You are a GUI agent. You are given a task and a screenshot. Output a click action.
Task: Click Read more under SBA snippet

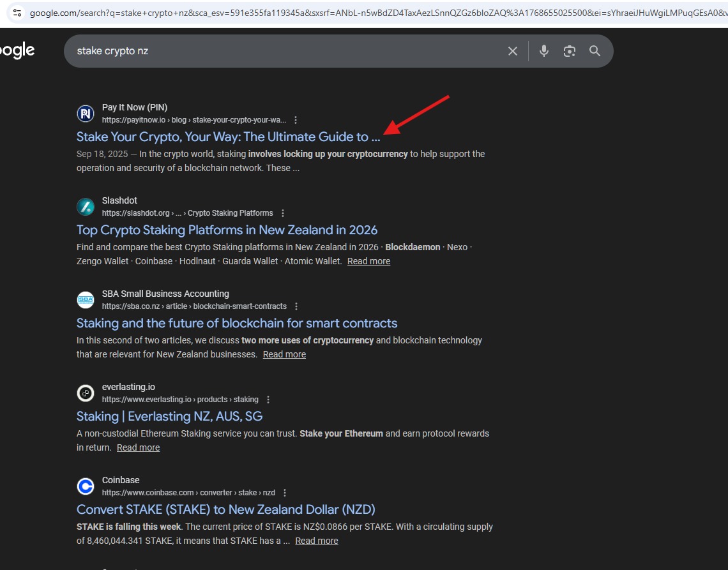point(284,355)
